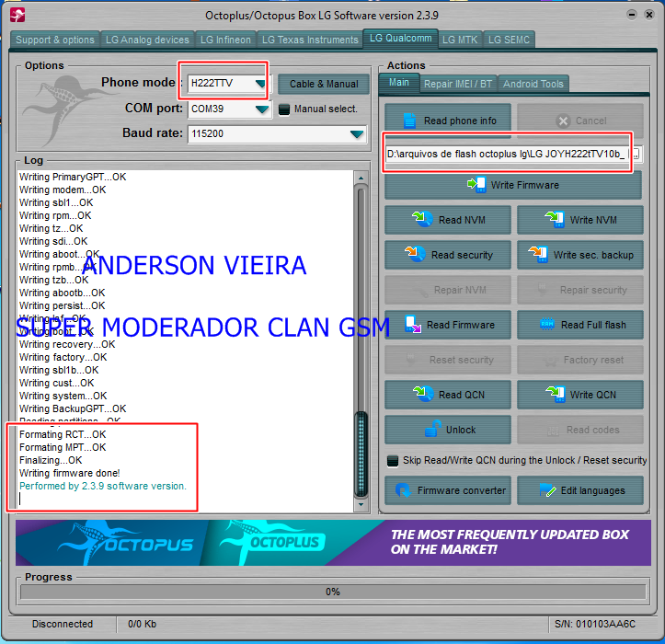
Task: Click the Repair security button
Action: [x=579, y=290]
